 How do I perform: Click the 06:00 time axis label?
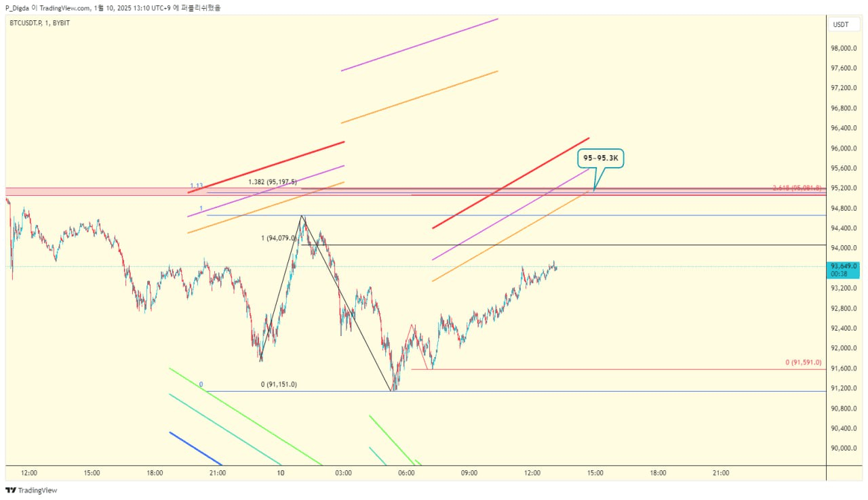pyautogui.click(x=406, y=473)
